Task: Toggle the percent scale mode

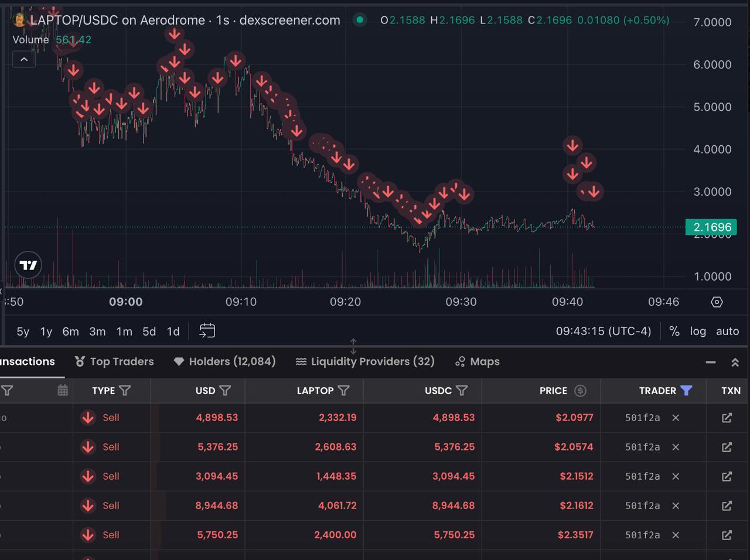Action: (674, 331)
